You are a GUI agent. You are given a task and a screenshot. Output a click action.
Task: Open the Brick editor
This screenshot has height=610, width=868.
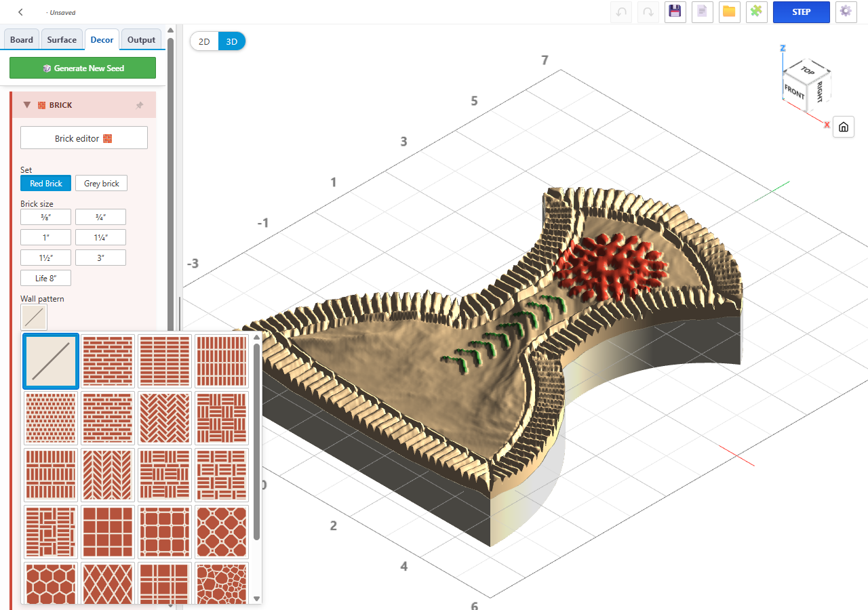[84, 138]
